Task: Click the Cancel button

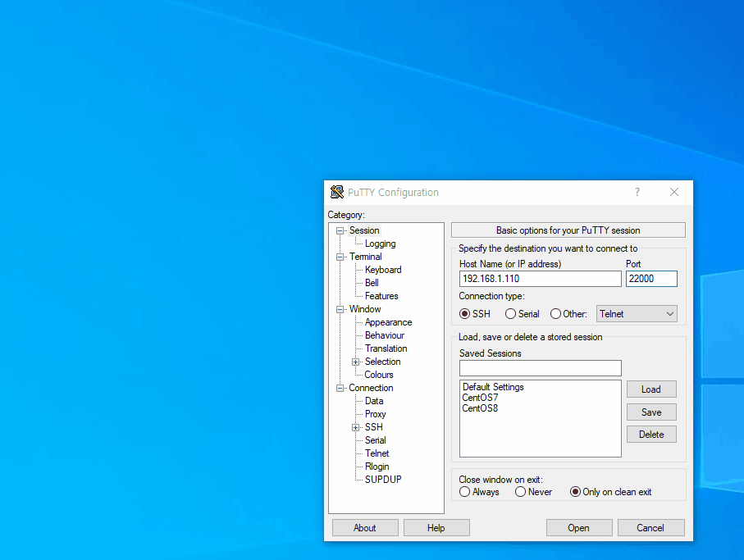Action: [650, 528]
